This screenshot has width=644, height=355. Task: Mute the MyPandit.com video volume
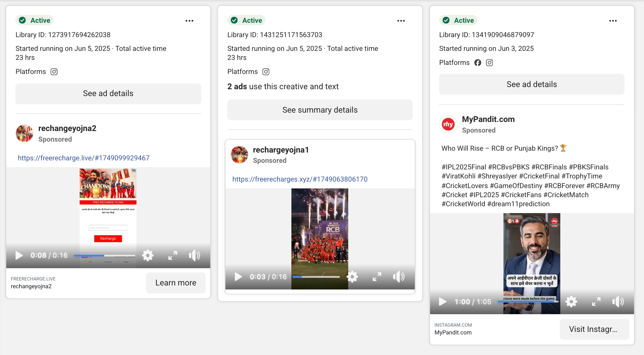618,302
